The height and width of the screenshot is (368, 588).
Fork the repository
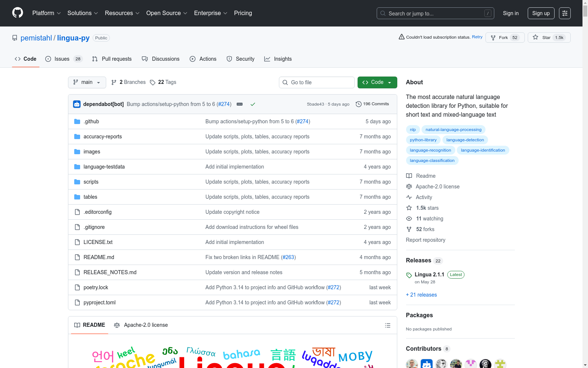[x=505, y=38]
